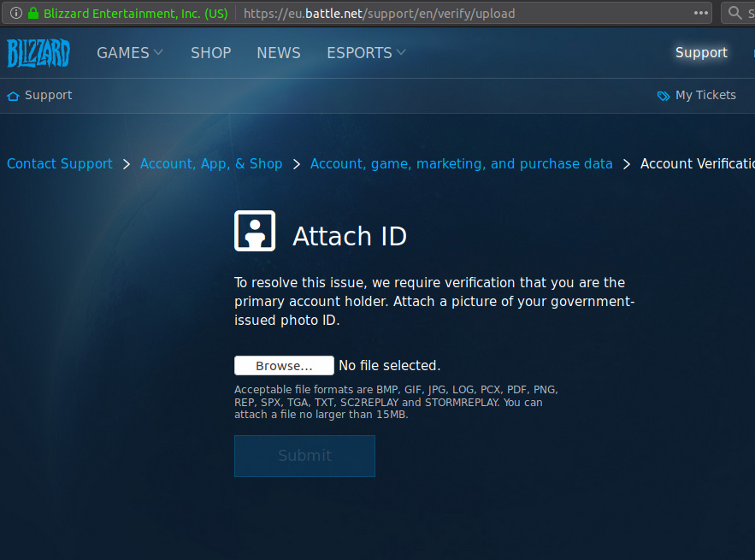Click the My Tickets tag icon
This screenshot has height=560, width=755.
663,96
